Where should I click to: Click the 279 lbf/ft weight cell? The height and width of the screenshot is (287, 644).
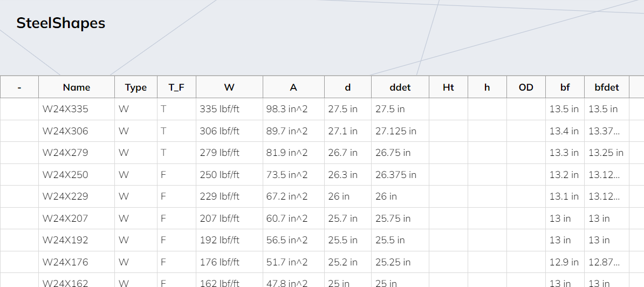[x=230, y=153]
